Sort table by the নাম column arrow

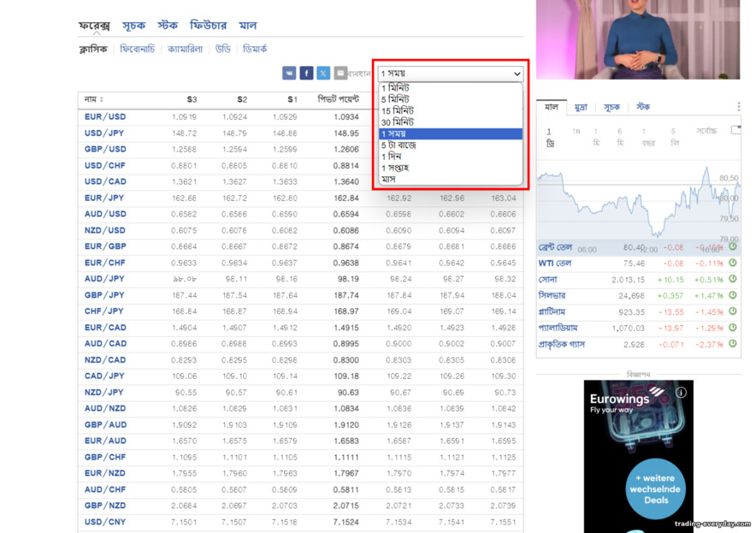(101, 99)
